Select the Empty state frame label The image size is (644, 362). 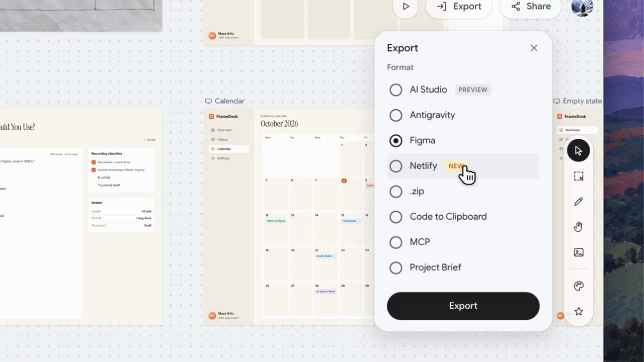coord(578,101)
